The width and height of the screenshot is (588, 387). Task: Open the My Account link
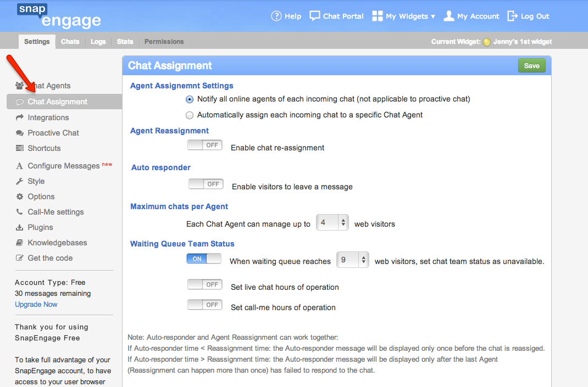pyautogui.click(x=478, y=16)
